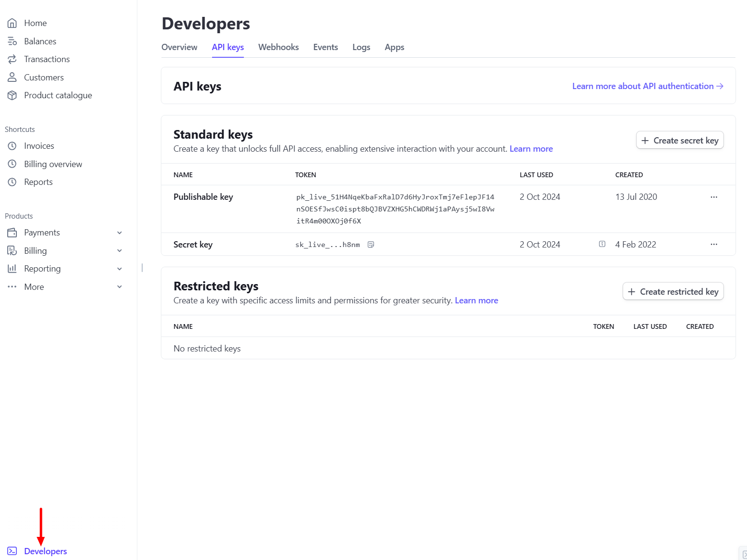Open the Secret key overflow menu
Screen dimensions: 747x560
(714, 245)
